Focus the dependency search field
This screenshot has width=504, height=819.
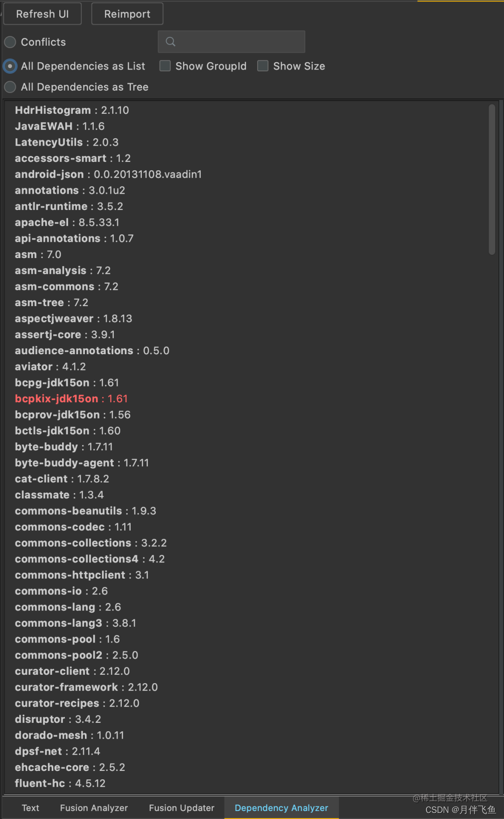pos(231,42)
